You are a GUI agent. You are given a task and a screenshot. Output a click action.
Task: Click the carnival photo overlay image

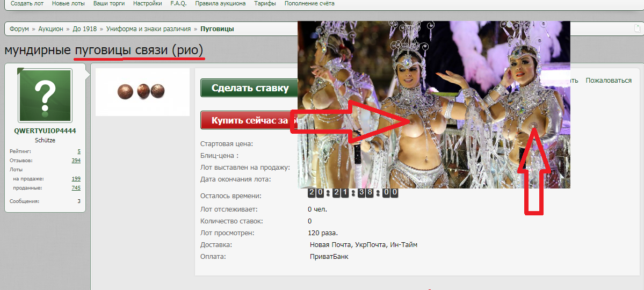[433, 104]
